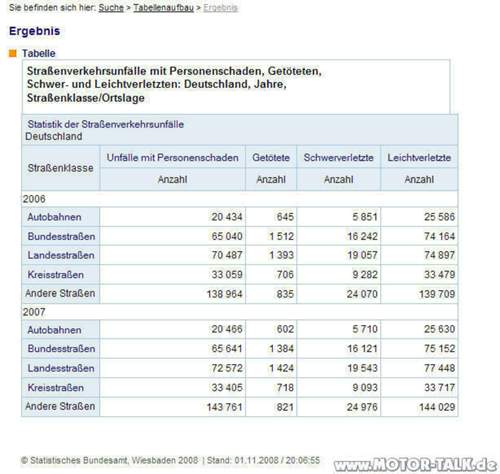
Task: Select the value 25 586 cell
Action: click(419, 217)
